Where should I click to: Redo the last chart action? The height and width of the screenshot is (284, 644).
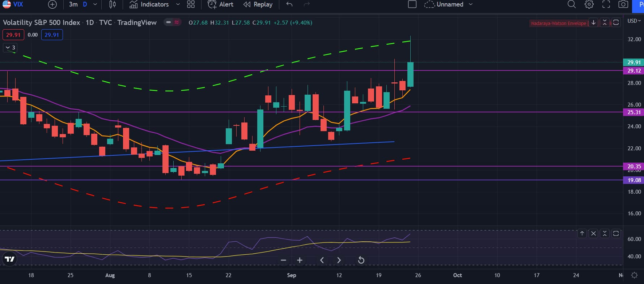pyautogui.click(x=307, y=4)
